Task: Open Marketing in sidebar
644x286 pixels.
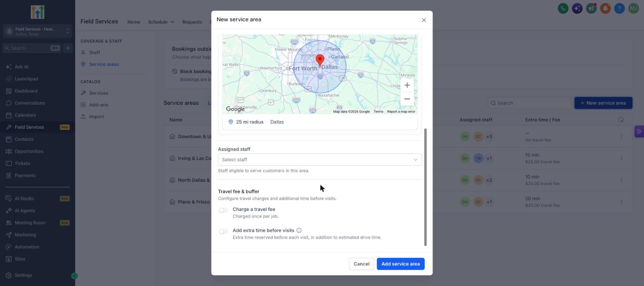Action: point(25,235)
